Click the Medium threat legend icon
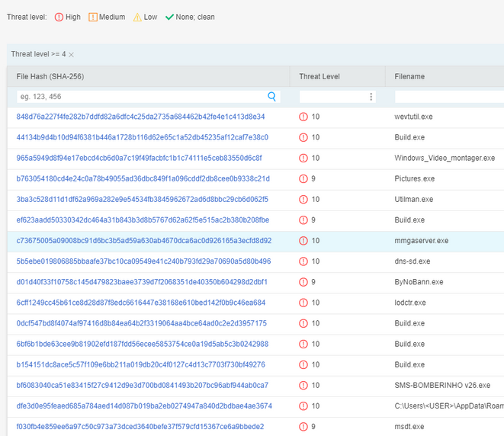This screenshot has height=436, width=504. click(x=93, y=17)
